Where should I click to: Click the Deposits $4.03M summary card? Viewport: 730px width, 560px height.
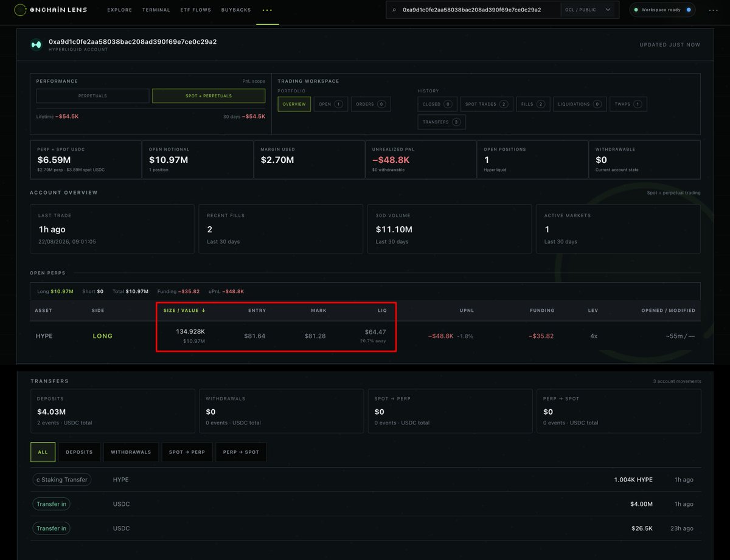[x=113, y=411]
